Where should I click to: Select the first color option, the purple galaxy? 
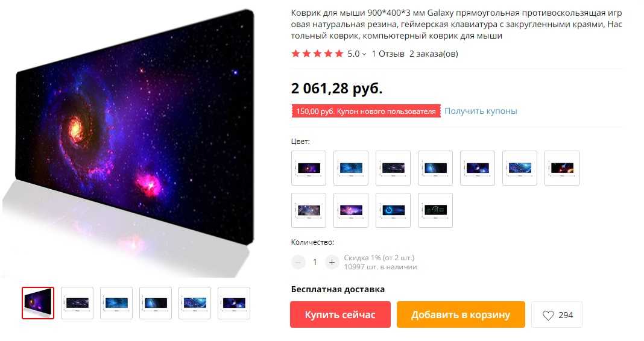(x=309, y=168)
